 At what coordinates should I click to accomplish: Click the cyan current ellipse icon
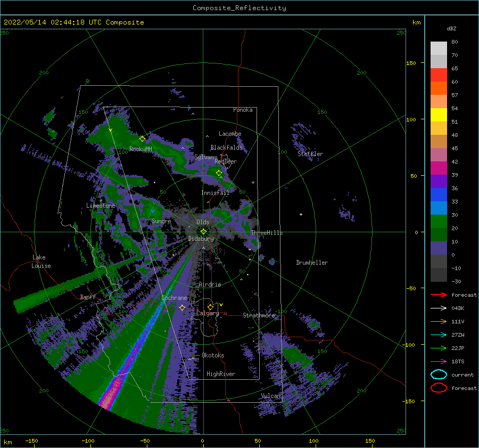click(x=439, y=374)
